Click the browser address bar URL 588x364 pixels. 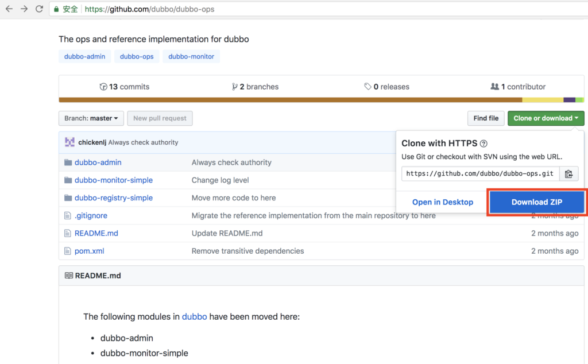pyautogui.click(x=149, y=9)
